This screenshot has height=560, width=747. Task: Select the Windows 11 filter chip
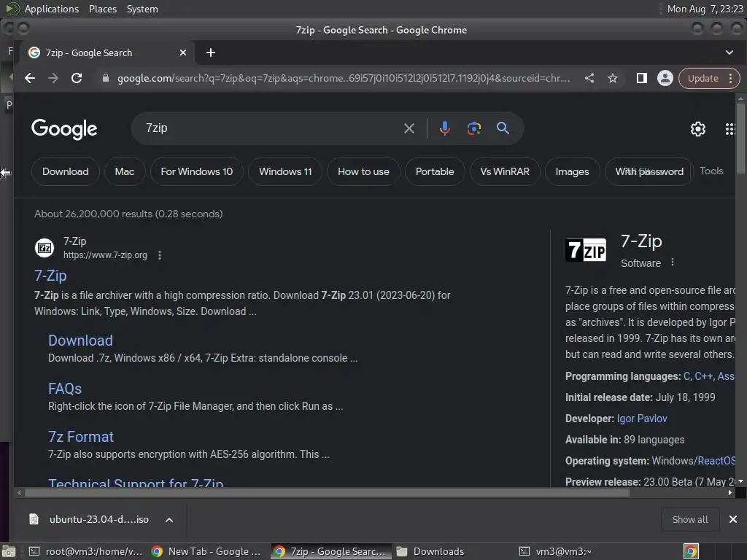tap(285, 171)
